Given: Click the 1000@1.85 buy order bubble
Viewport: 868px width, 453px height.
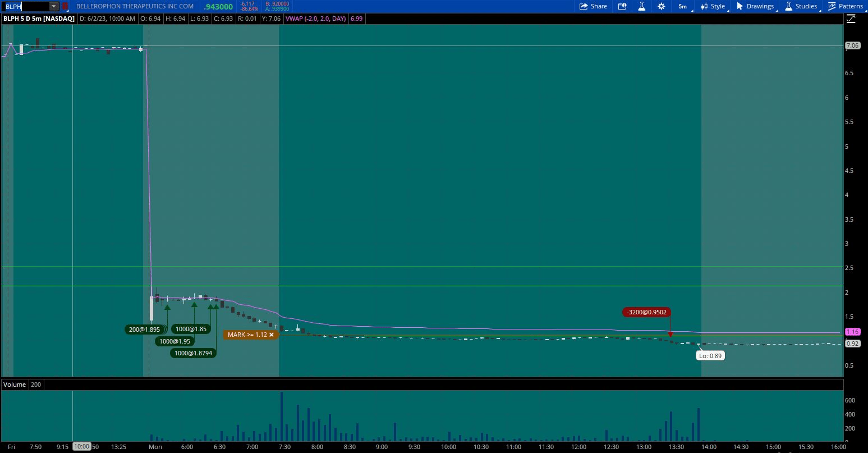Looking at the screenshot, I should (191, 329).
